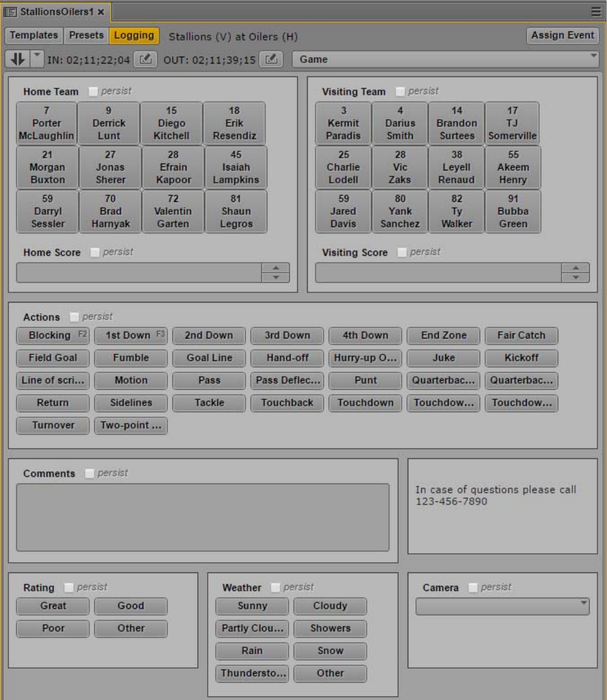The width and height of the screenshot is (607, 700).
Task: Edit the IN timecode pencil icon
Action: (145, 59)
